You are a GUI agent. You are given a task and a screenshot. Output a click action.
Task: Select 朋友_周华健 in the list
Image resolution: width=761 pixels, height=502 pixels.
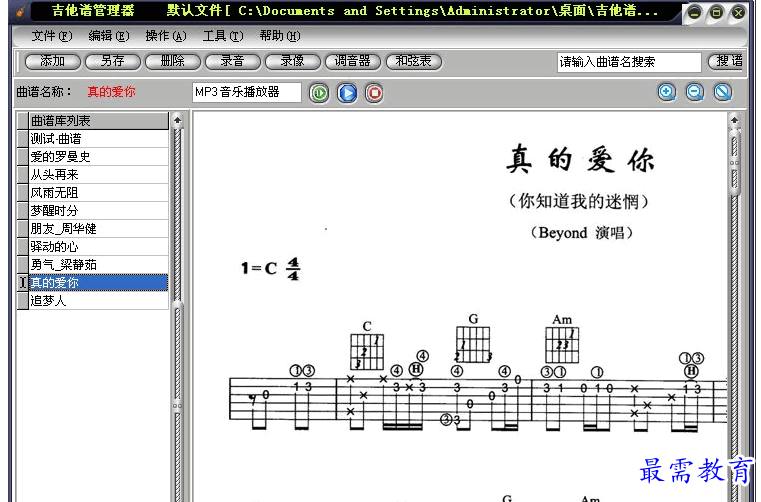click(x=99, y=229)
